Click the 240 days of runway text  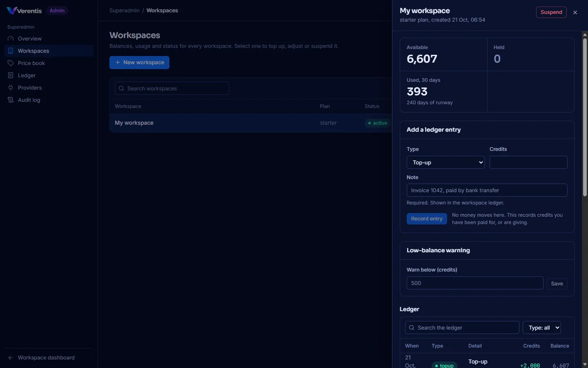pyautogui.click(x=430, y=103)
